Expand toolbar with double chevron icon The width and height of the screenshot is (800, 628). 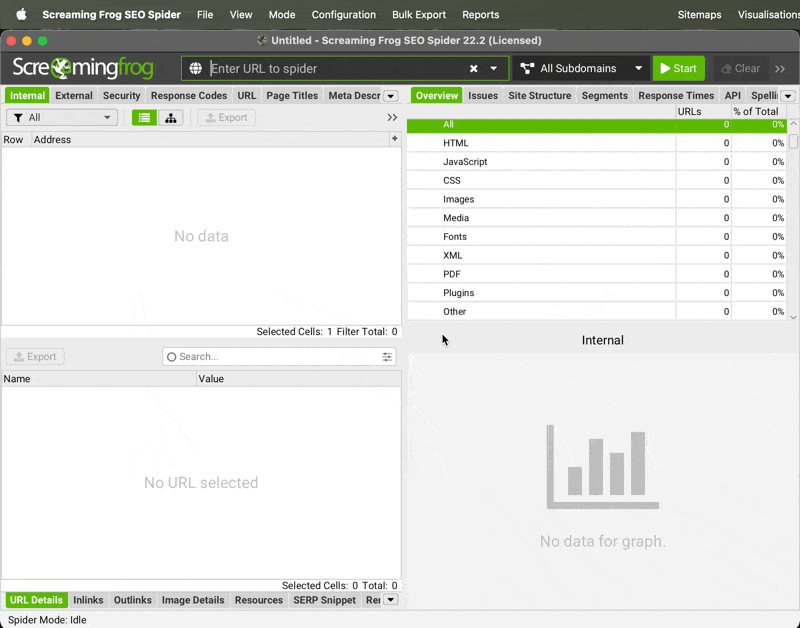pos(780,69)
